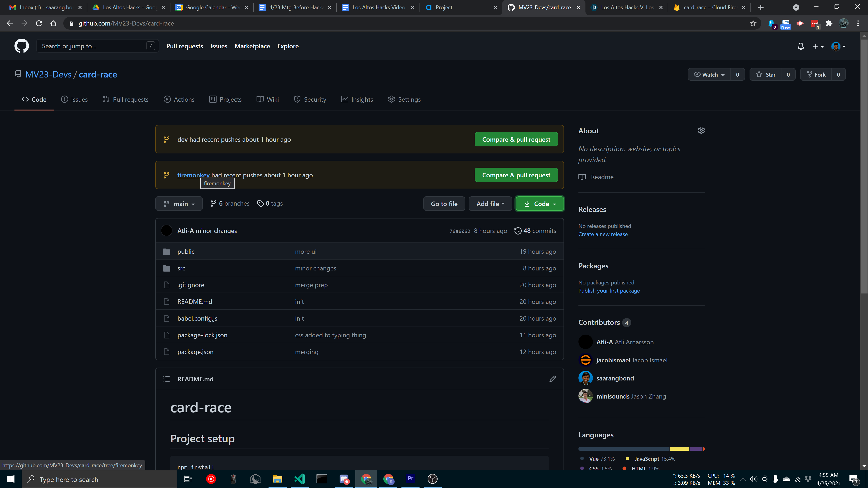
Task: Open Visual Studio Code from taskbar
Action: [300, 479]
